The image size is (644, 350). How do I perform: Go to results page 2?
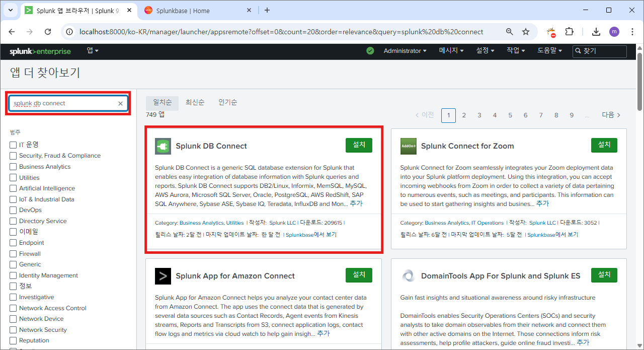coord(464,115)
